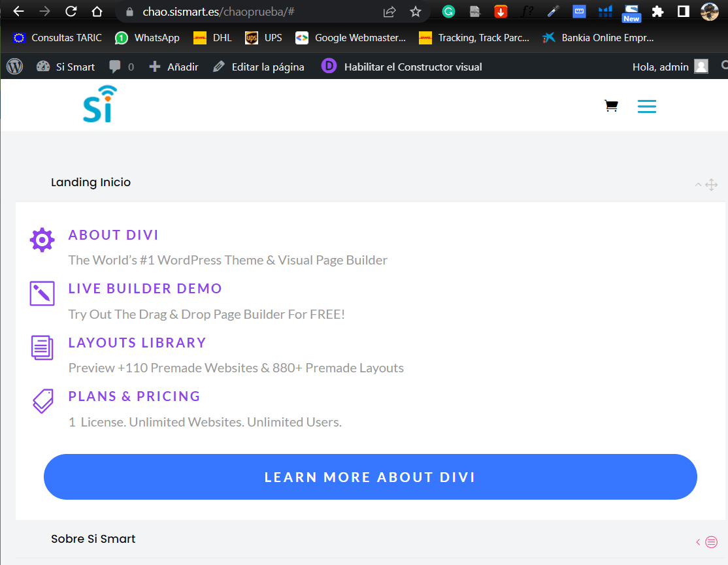The width and height of the screenshot is (728, 565).
Task: Toggle the browser side panel icon
Action: (684, 12)
